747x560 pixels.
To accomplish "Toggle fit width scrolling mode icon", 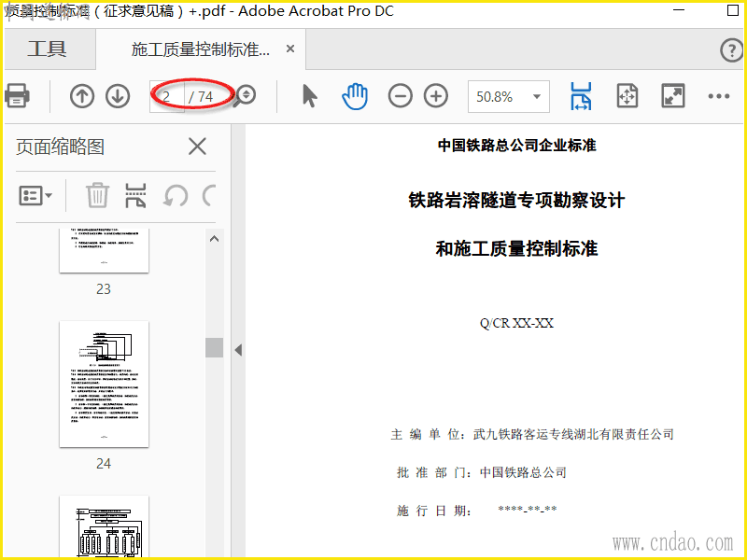I will 581,96.
